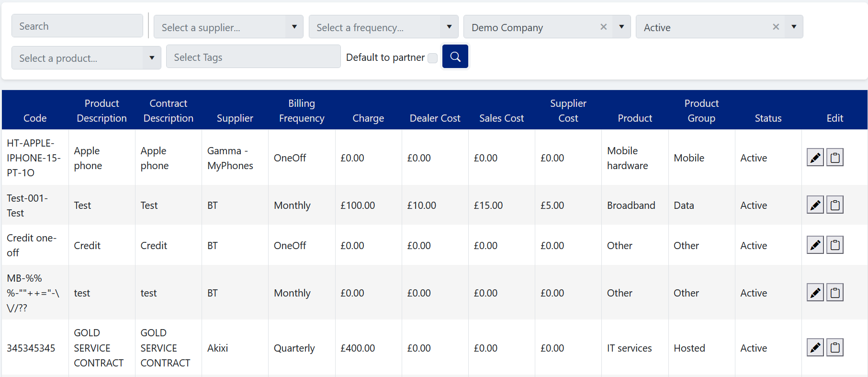Click into the Search text field
This screenshot has height=377, width=868.
point(77,26)
